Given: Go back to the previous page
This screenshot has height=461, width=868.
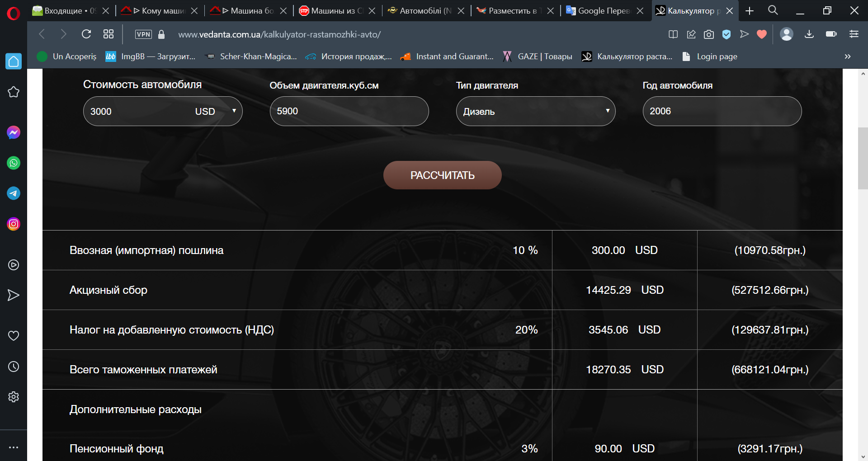Looking at the screenshot, I should pos(42,34).
